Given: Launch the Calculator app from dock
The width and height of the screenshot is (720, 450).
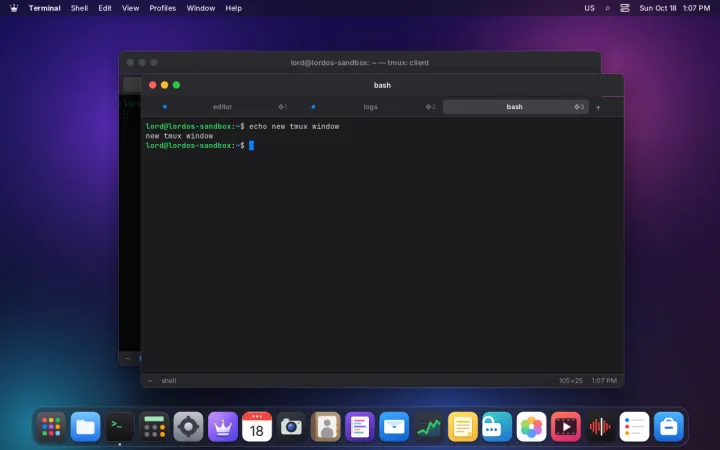Looking at the screenshot, I should tap(154, 427).
